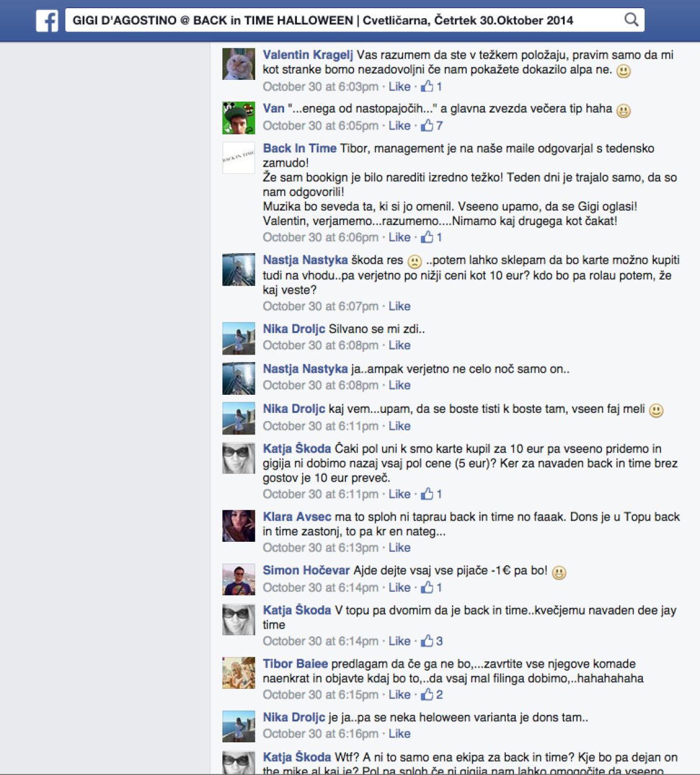Open Facebook home via the logo icon
This screenshot has width=700, height=775.
tap(47, 20)
